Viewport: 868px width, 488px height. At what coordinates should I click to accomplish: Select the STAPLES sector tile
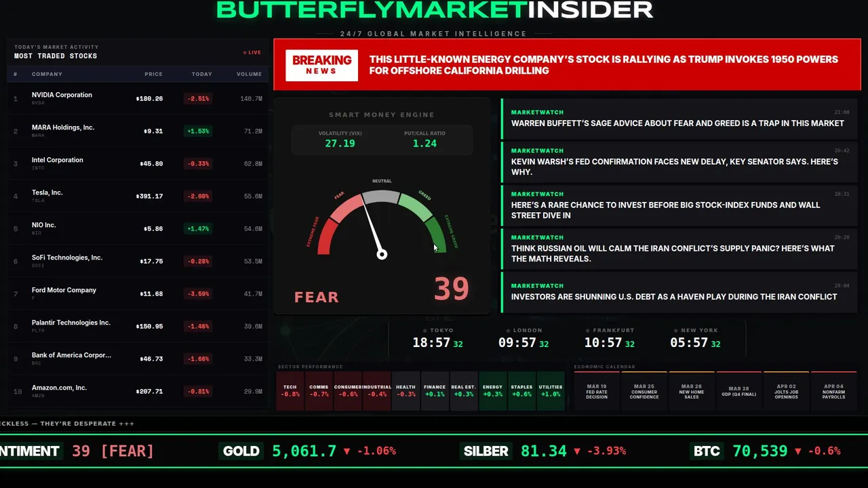click(x=521, y=390)
